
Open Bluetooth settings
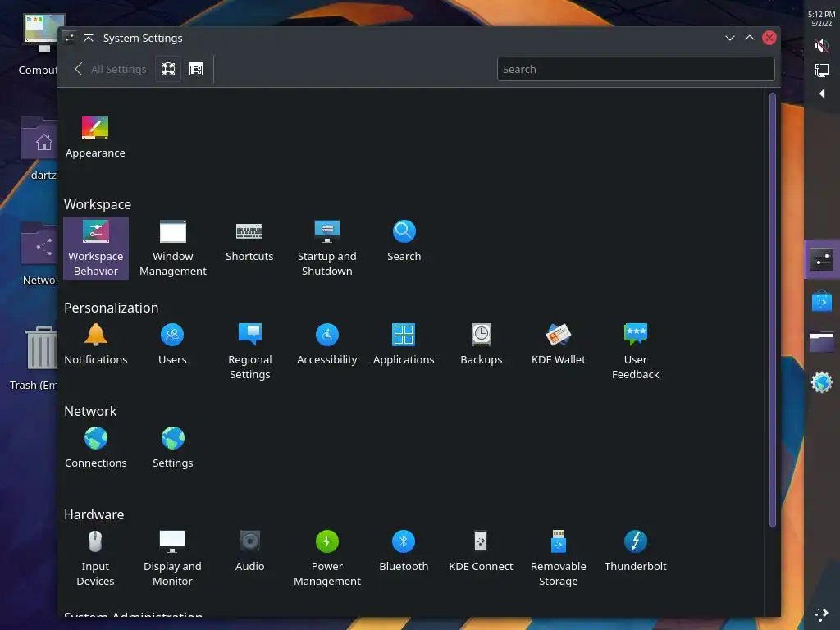tap(404, 551)
